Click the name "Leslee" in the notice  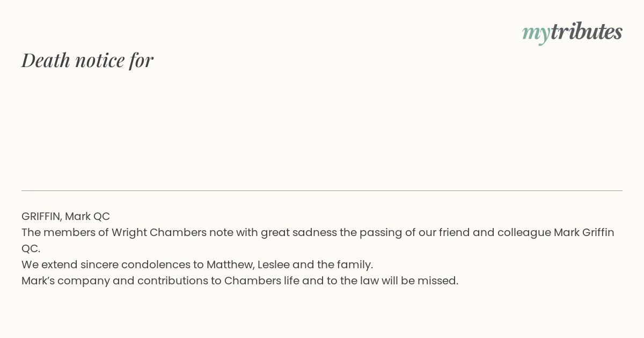(274, 264)
